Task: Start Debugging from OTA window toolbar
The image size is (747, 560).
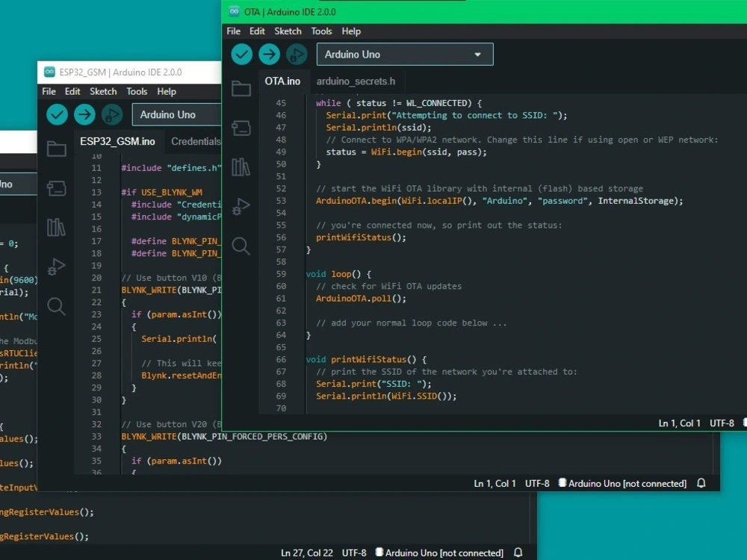Action: pyautogui.click(x=297, y=55)
